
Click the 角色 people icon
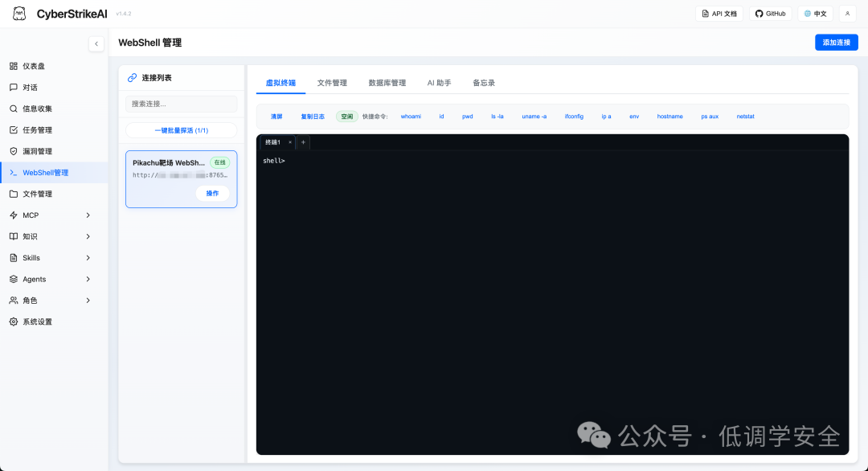pyautogui.click(x=14, y=301)
